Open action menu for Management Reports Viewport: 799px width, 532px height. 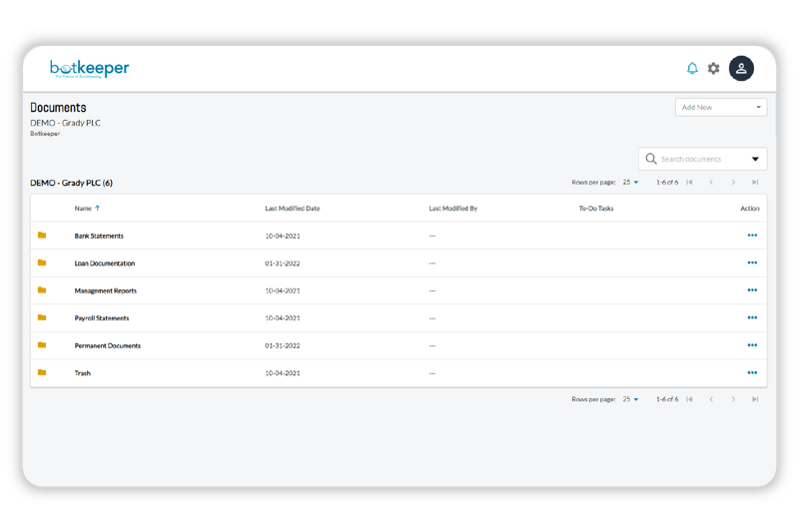click(752, 290)
